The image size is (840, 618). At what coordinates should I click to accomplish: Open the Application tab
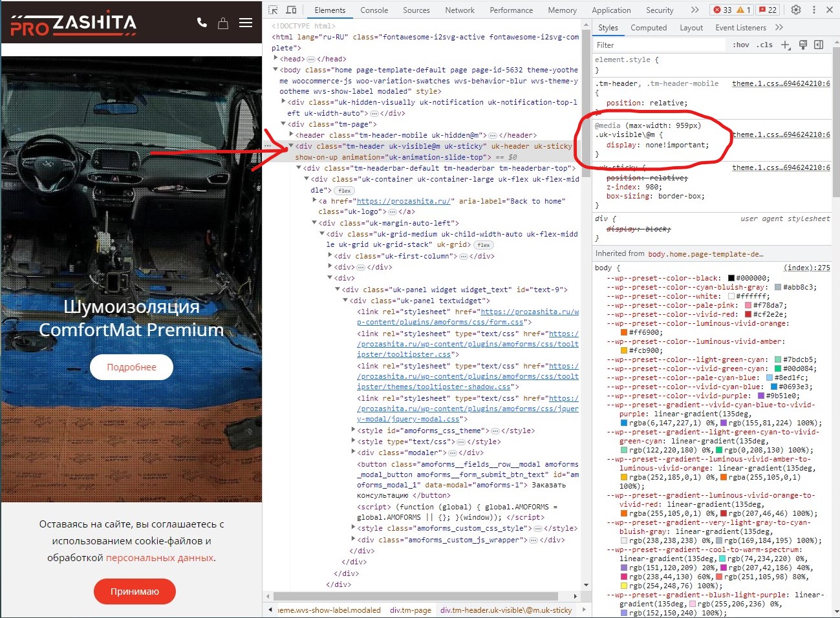coord(611,10)
